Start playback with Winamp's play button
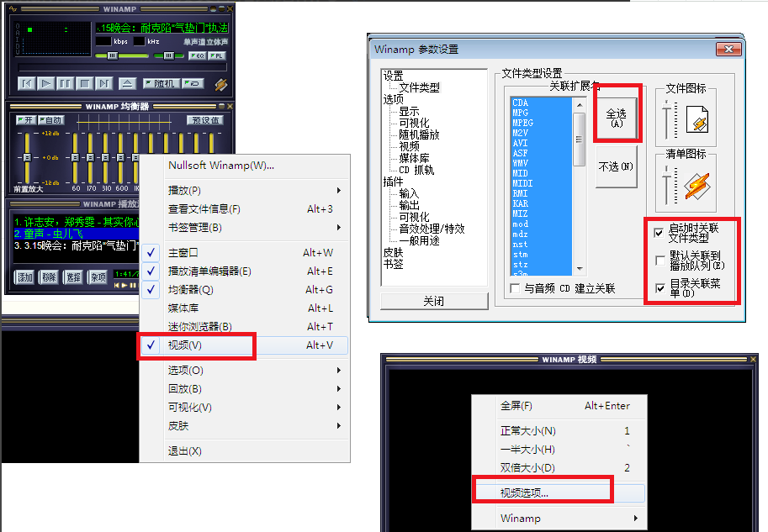768x532 pixels. [x=45, y=84]
